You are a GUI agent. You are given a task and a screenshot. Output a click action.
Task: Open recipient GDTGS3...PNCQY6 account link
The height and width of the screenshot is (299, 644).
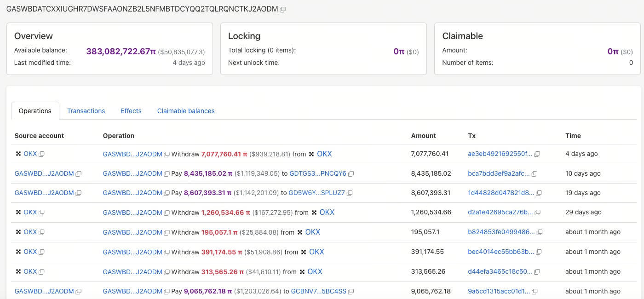coord(317,173)
